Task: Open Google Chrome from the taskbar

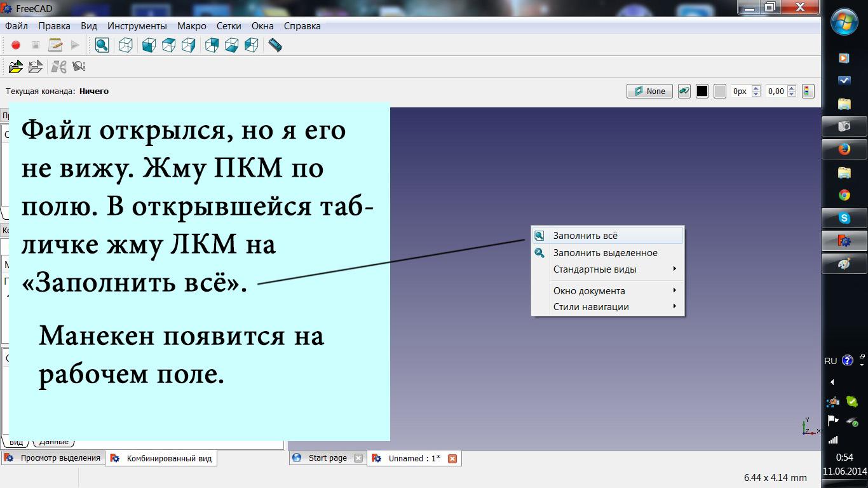Action: click(844, 195)
